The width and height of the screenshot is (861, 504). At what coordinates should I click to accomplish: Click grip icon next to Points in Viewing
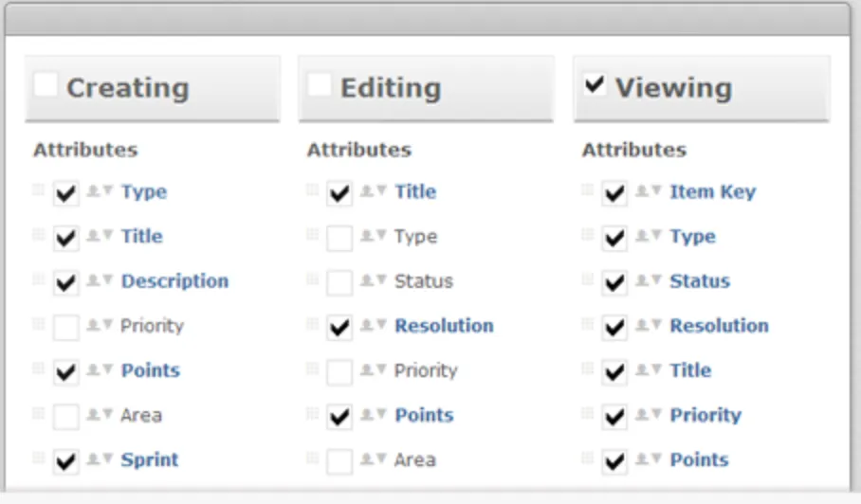pyautogui.click(x=587, y=459)
